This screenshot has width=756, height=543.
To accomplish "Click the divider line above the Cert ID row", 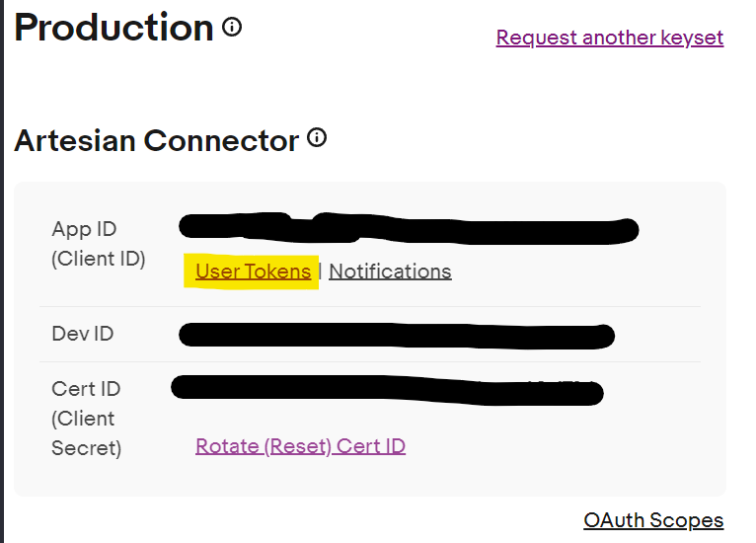I will (370, 361).
